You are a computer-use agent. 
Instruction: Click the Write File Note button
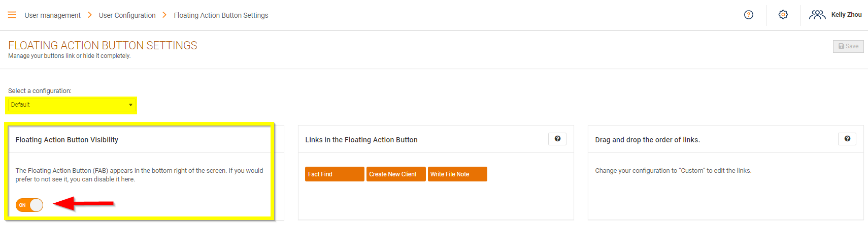pyautogui.click(x=457, y=174)
